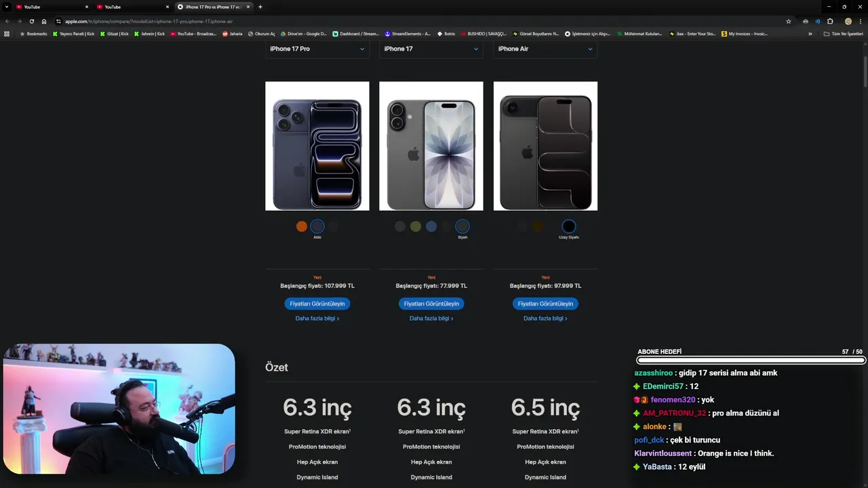Open the İşletmeniz için Alışveriş bookmark
Viewport: 868px width, 488px height.
point(588,33)
